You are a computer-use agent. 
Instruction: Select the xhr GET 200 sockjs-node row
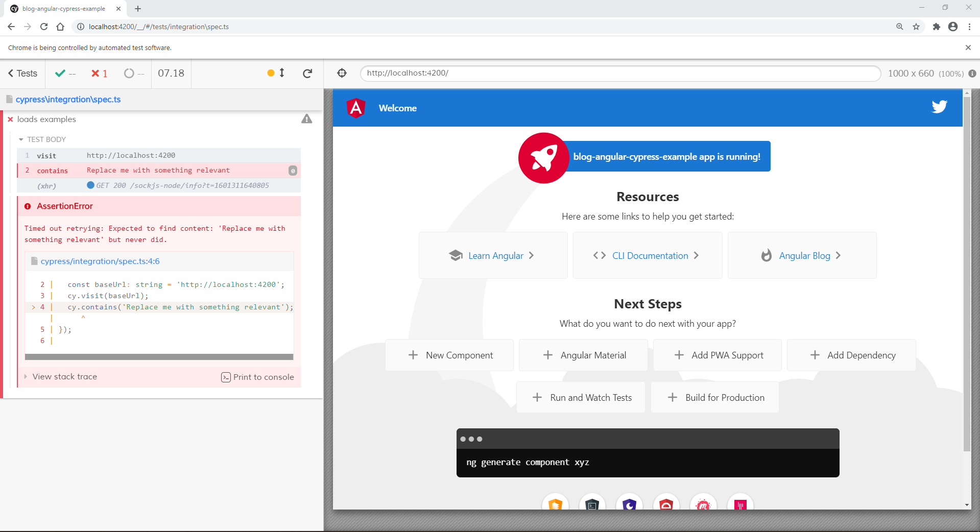(159, 185)
